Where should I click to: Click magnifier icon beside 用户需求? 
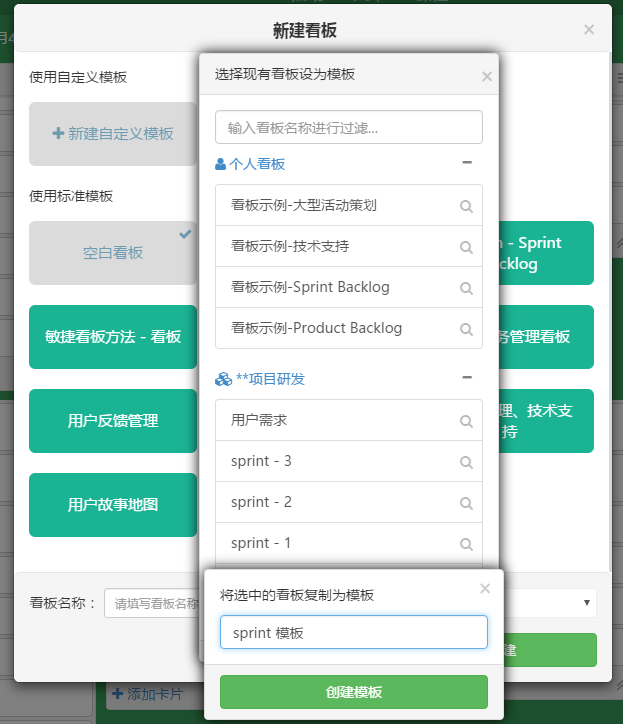point(466,421)
